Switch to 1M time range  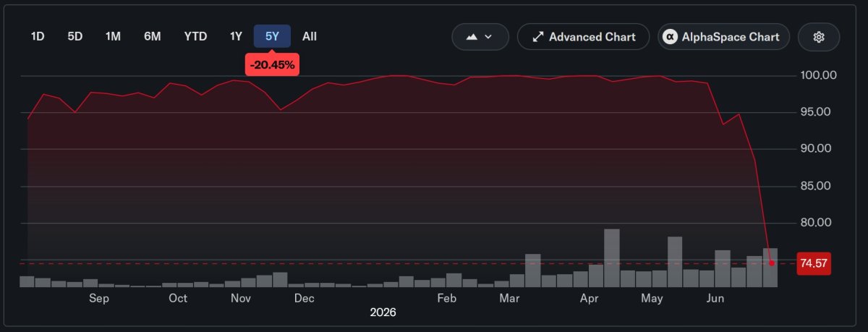coord(113,36)
